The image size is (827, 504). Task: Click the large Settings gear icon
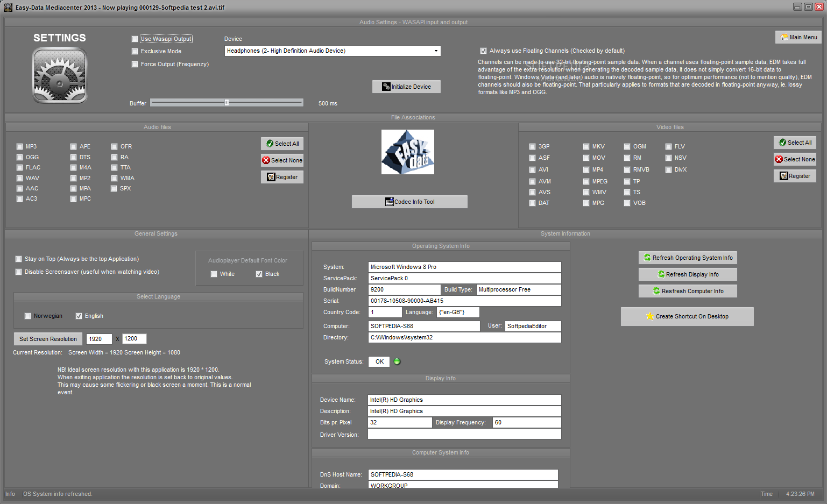pyautogui.click(x=60, y=75)
